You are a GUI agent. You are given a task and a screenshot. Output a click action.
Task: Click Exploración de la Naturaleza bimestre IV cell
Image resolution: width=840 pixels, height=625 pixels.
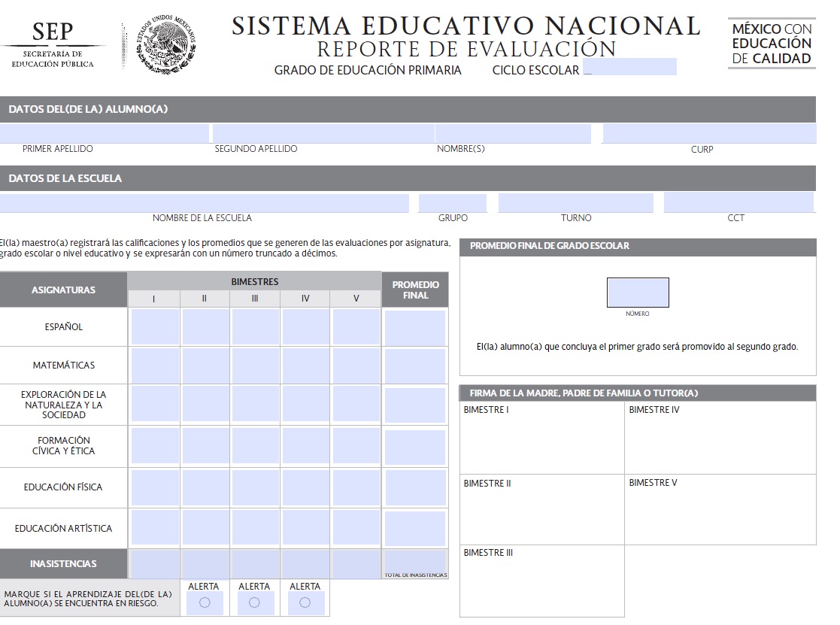coord(306,404)
